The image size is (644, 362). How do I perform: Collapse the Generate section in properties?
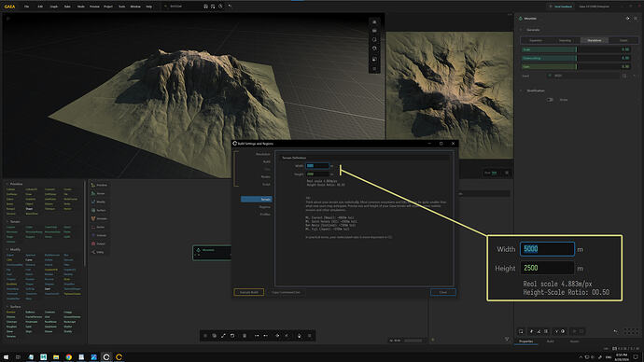click(521, 30)
